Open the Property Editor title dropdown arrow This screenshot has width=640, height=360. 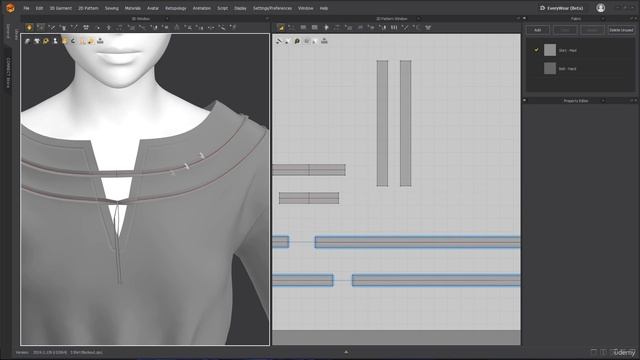pyautogui.click(x=603, y=101)
